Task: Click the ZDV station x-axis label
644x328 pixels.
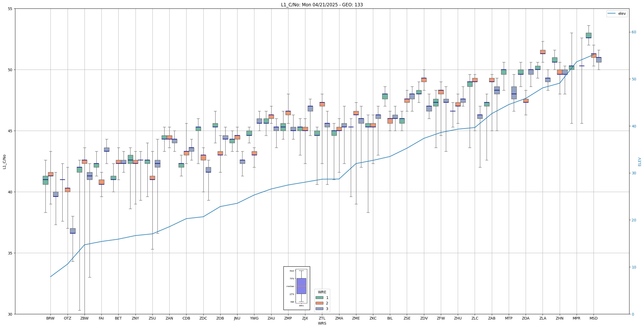Action: pos(424,318)
